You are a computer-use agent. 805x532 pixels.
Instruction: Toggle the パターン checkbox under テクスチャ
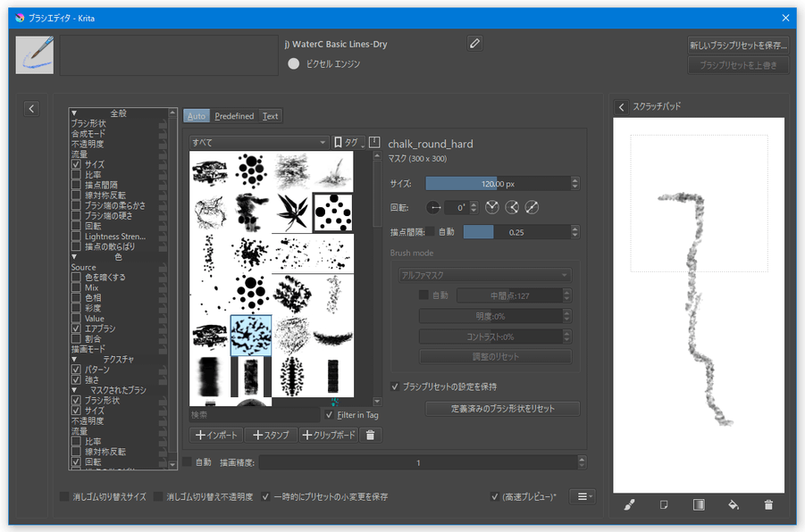76,370
